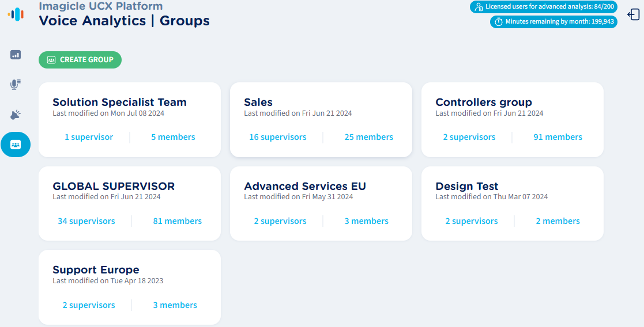Viewport: 644px width, 327px height.
Task: Click the licensed users badge
Action: pyautogui.click(x=544, y=7)
